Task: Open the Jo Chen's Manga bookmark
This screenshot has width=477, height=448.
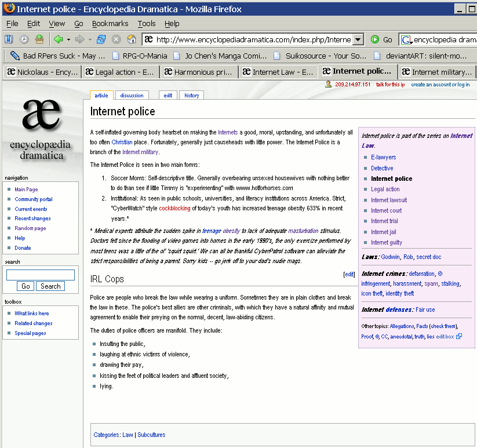Action: [220, 56]
